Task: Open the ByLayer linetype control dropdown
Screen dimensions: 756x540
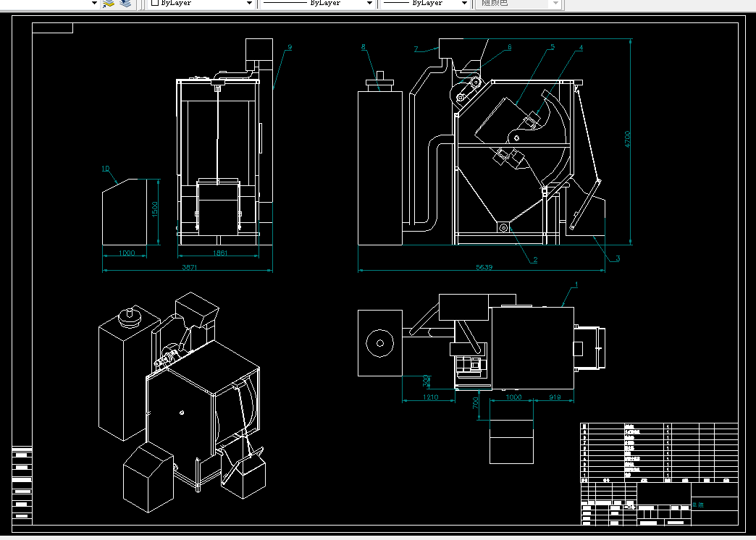Action: pos(369,4)
